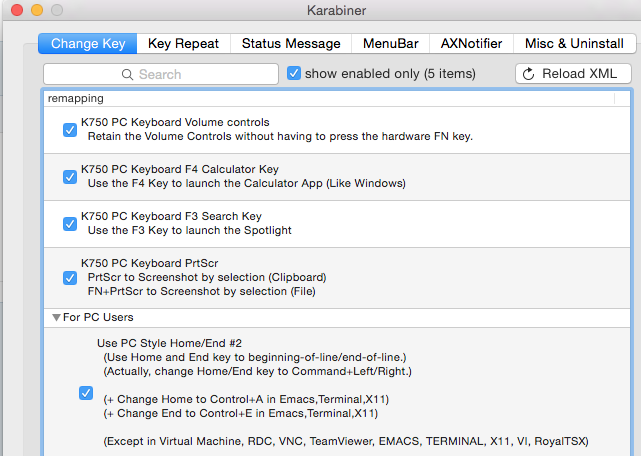This screenshot has width=641, height=456.
Task: Open the Misc & Uninstall tab
Action: tap(574, 43)
